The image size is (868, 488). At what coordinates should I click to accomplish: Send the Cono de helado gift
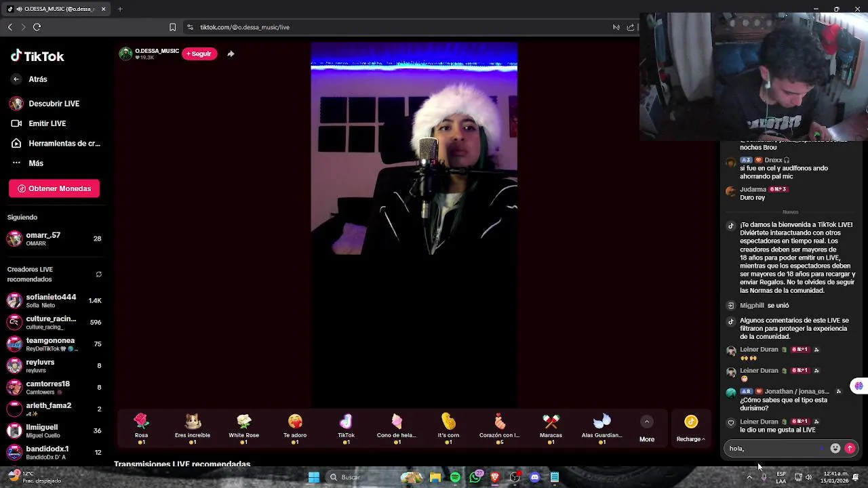point(397,428)
